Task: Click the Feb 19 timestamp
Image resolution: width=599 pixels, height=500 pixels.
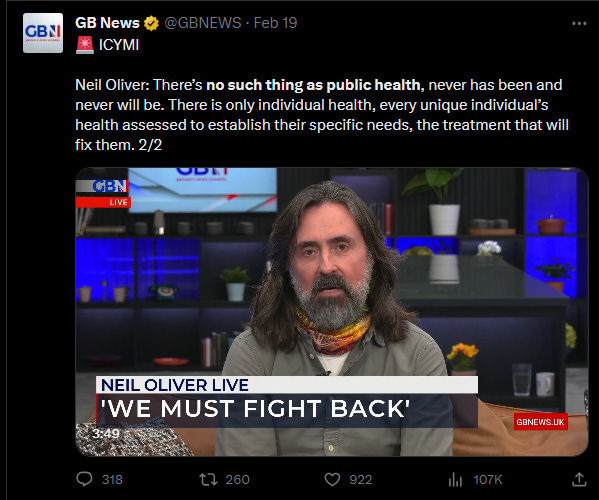Action: tap(275, 23)
